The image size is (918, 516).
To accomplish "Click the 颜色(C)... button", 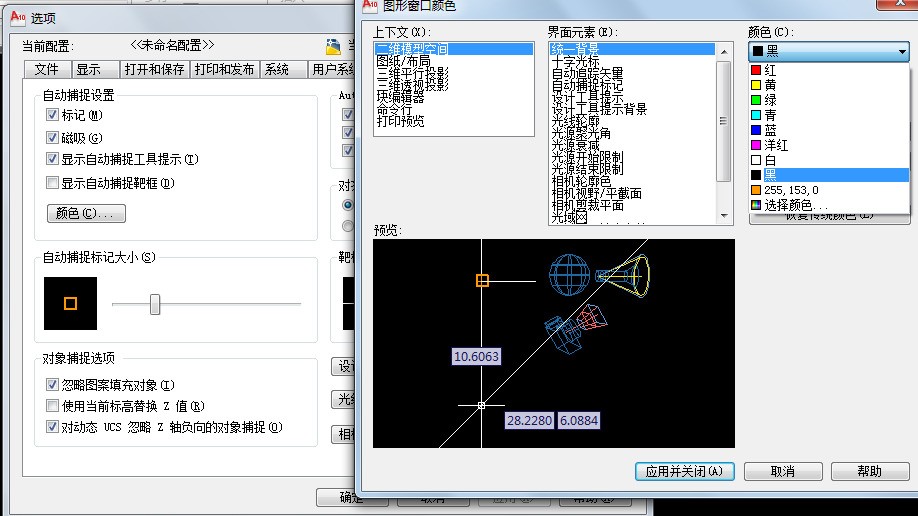I will pyautogui.click(x=86, y=213).
